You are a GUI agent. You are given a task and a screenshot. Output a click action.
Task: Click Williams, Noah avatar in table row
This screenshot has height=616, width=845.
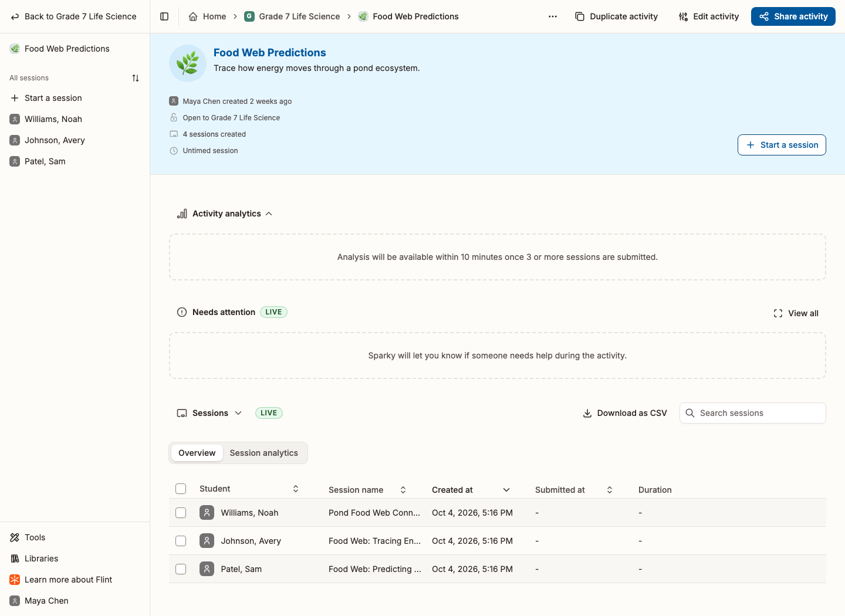pos(207,513)
